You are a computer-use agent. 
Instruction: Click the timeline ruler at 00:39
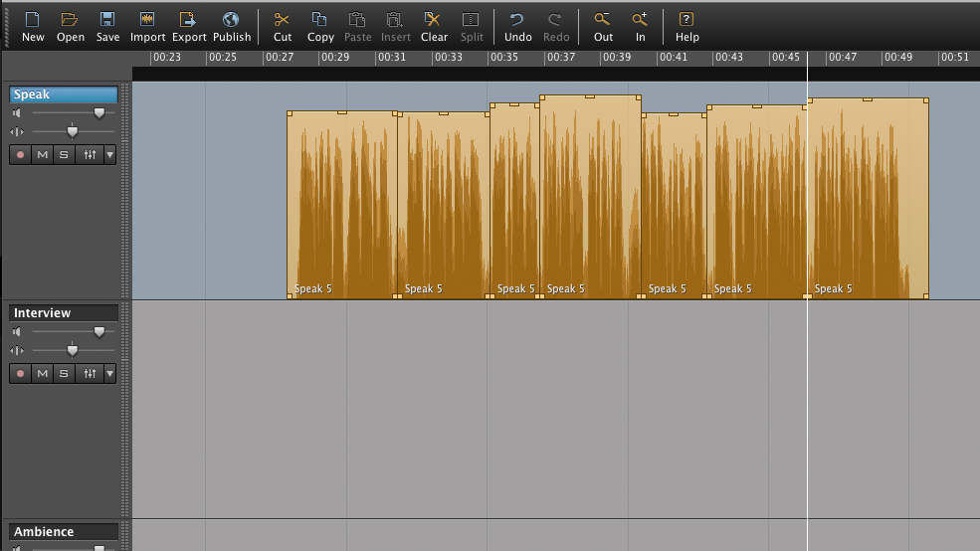(x=616, y=58)
